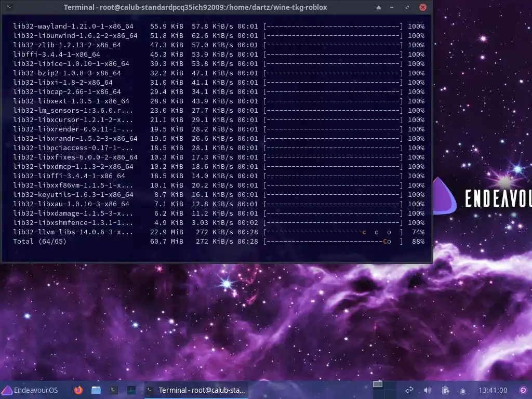Click the lib32-lm_sensors-1:3.6.0.r... line
The height and width of the screenshot is (399, 532).
pyautogui.click(x=219, y=111)
